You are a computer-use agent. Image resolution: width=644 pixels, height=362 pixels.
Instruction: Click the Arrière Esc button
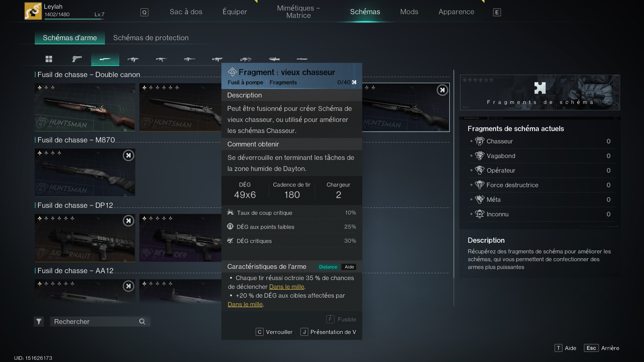point(591,348)
